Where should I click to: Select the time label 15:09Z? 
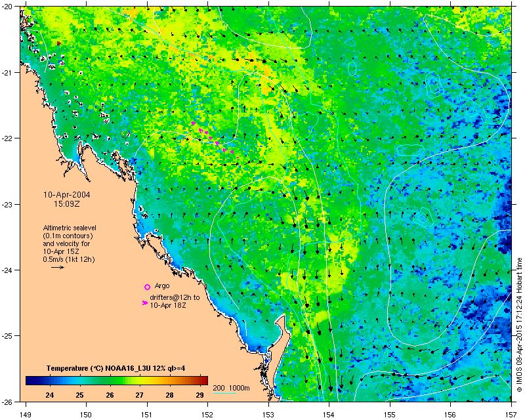[67, 203]
